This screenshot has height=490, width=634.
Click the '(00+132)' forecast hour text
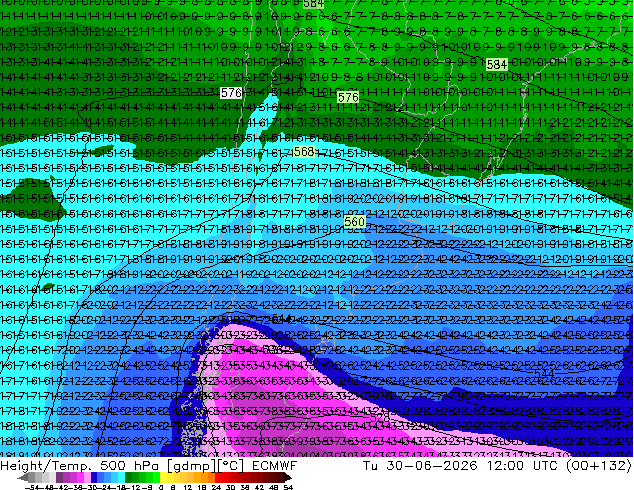598,466
